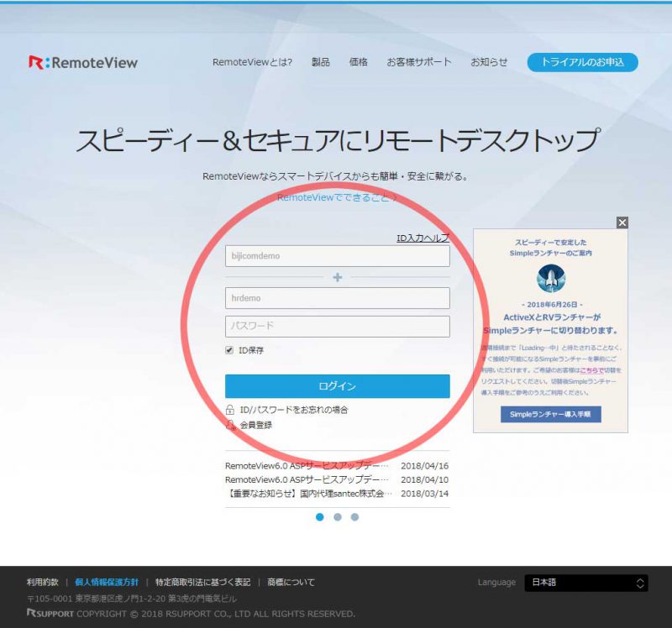Toggle the ID保存 checkbox

(x=229, y=350)
